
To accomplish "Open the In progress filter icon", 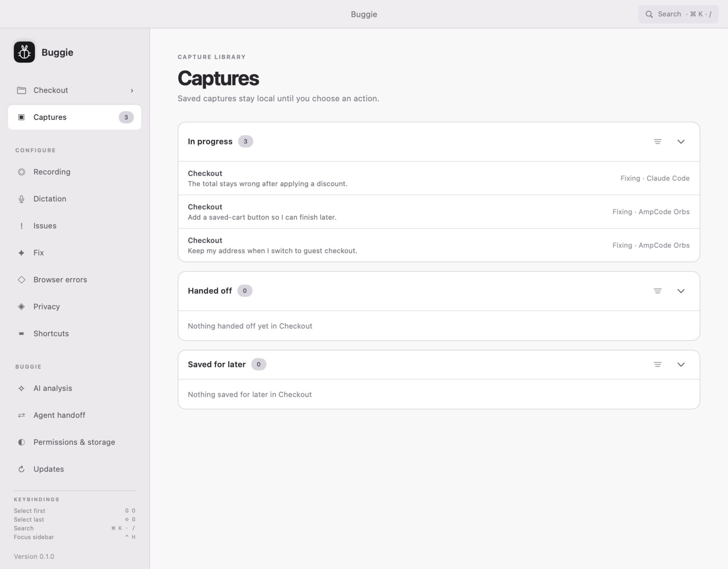I will click(x=657, y=142).
